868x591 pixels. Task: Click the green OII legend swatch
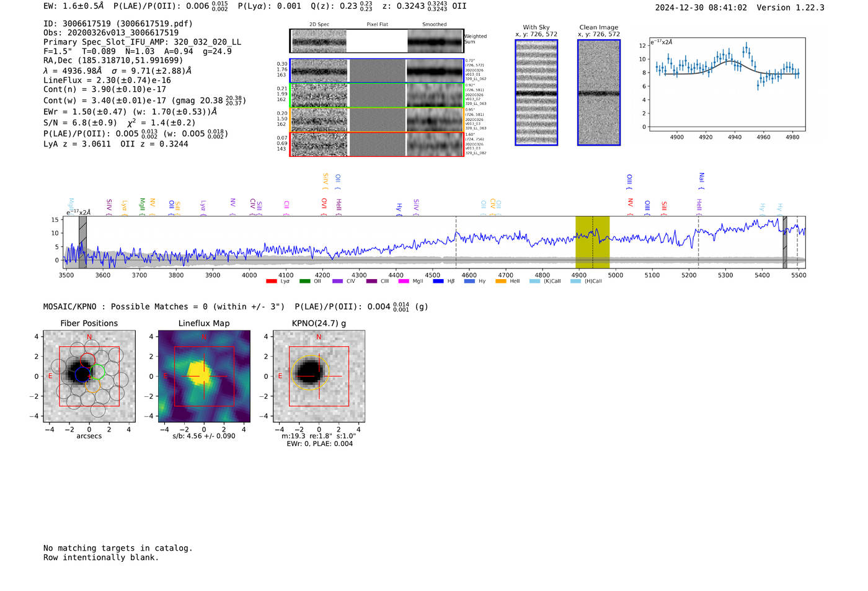point(304,282)
